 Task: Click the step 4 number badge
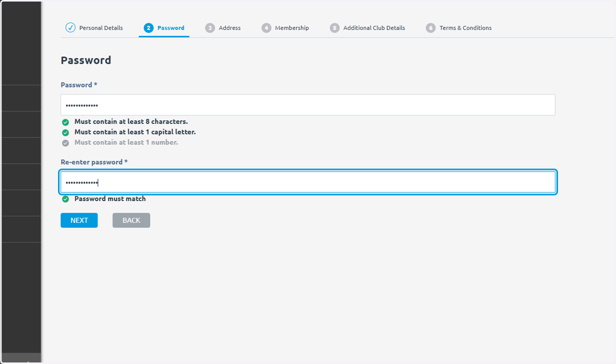266,28
